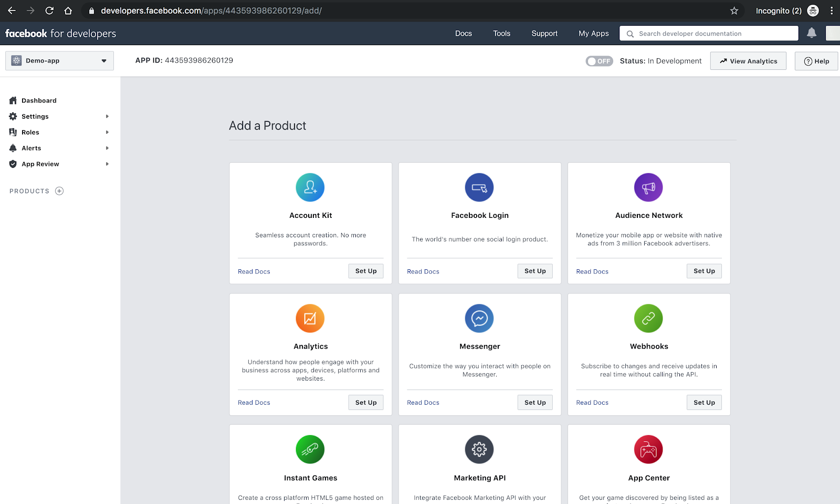Click the App Center gamepad icon
Viewport: 840px width, 504px height.
(648, 449)
